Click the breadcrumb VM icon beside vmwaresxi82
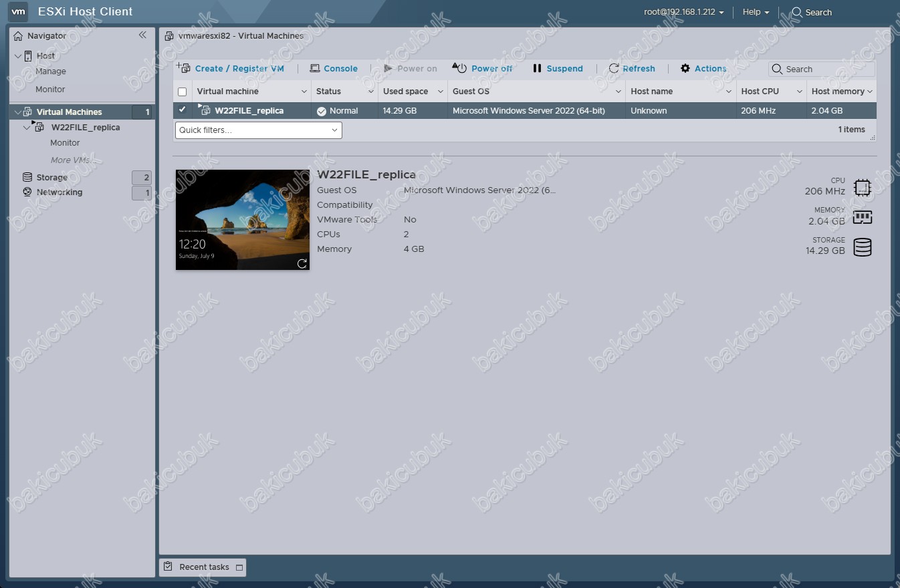The image size is (900, 588). (x=169, y=36)
